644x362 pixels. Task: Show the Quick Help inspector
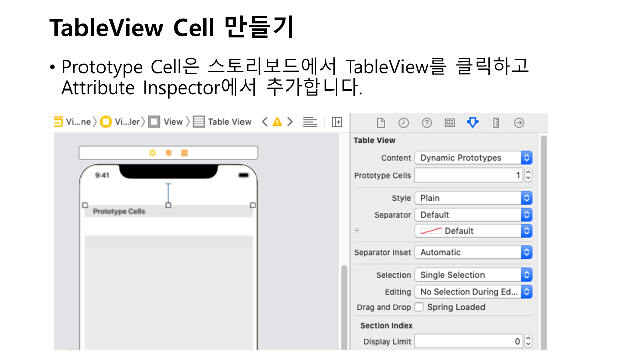(427, 123)
